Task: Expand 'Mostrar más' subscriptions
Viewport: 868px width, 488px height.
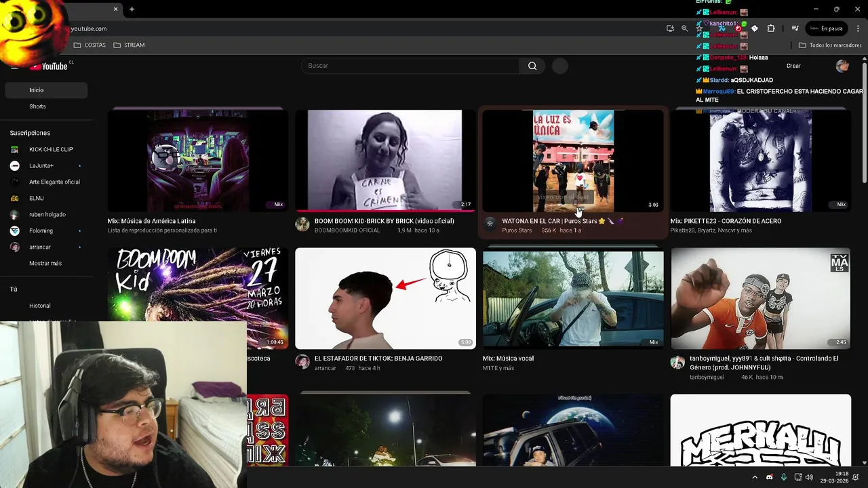Action: tap(46, 263)
